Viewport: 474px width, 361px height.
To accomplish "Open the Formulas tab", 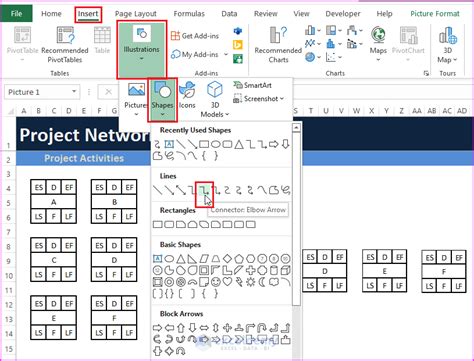I will click(189, 14).
